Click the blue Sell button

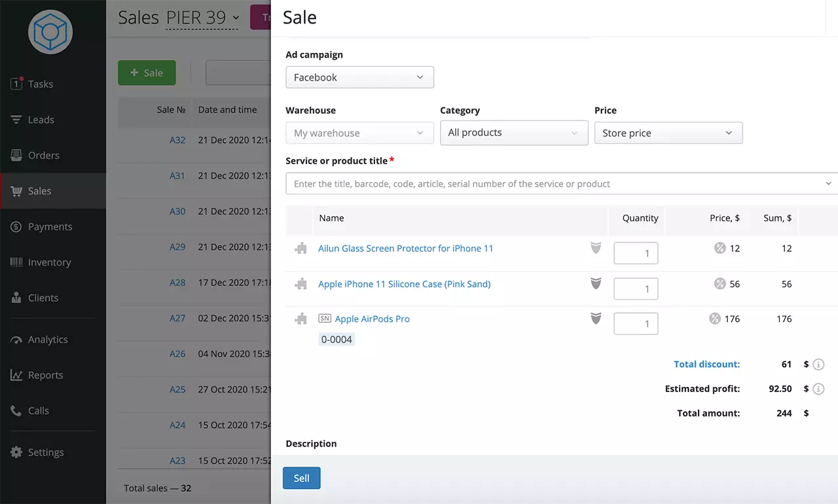[301, 478]
